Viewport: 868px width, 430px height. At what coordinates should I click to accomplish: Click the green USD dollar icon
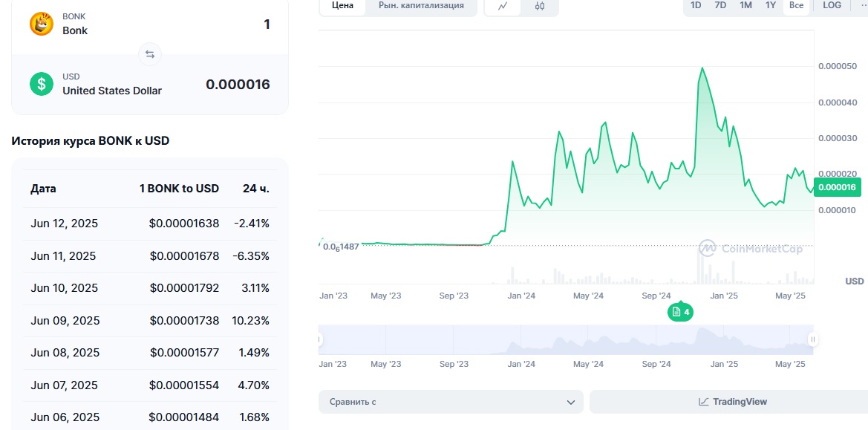click(x=42, y=84)
